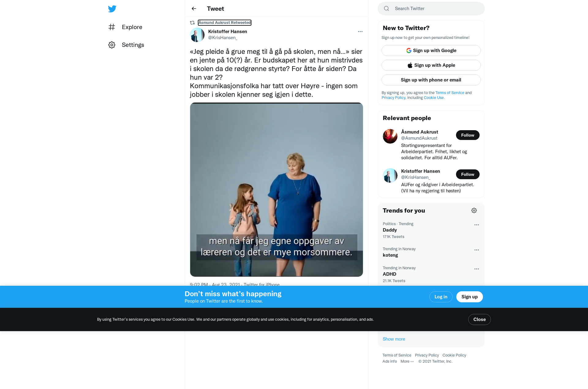The height and width of the screenshot is (389, 588).
Task: Open Terms of Service link in signup
Action: tap(450, 93)
